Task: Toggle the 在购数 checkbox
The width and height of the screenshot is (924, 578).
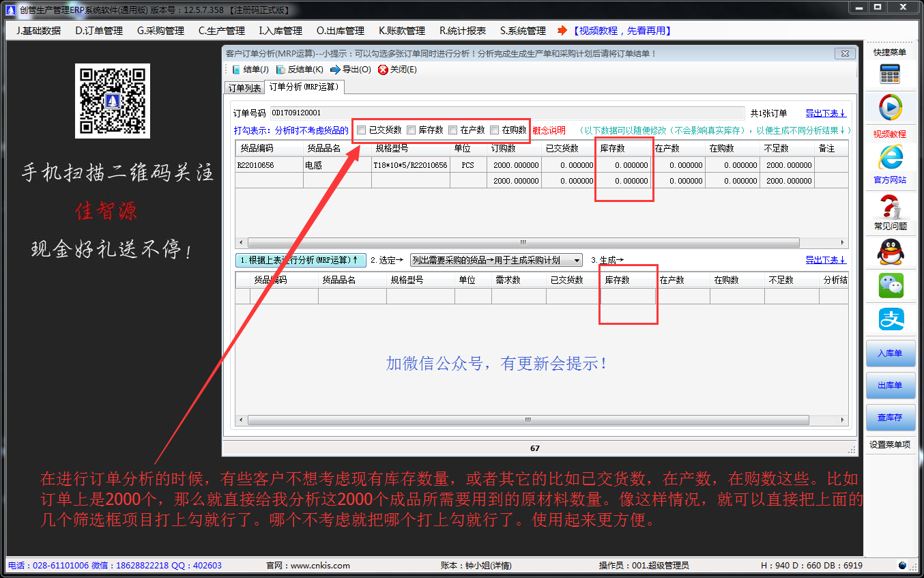Action: click(x=495, y=130)
